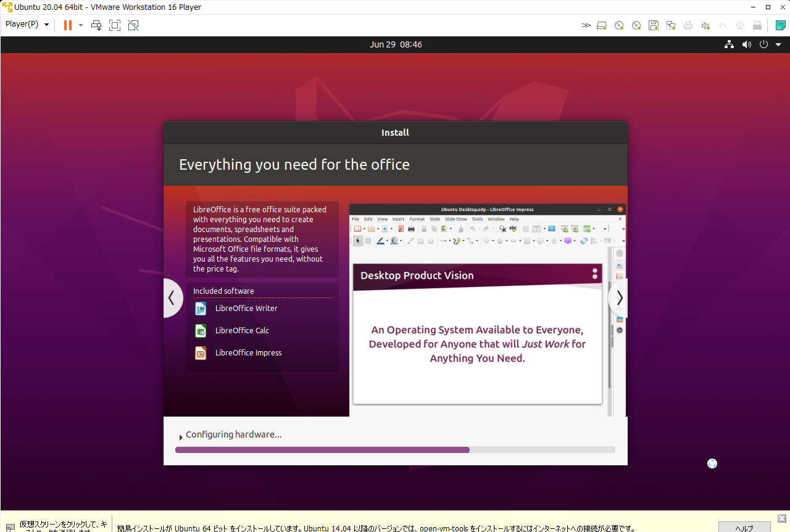Click the Ubuntu wired network status icon
This screenshot has height=532, width=790.
pyautogui.click(x=729, y=44)
